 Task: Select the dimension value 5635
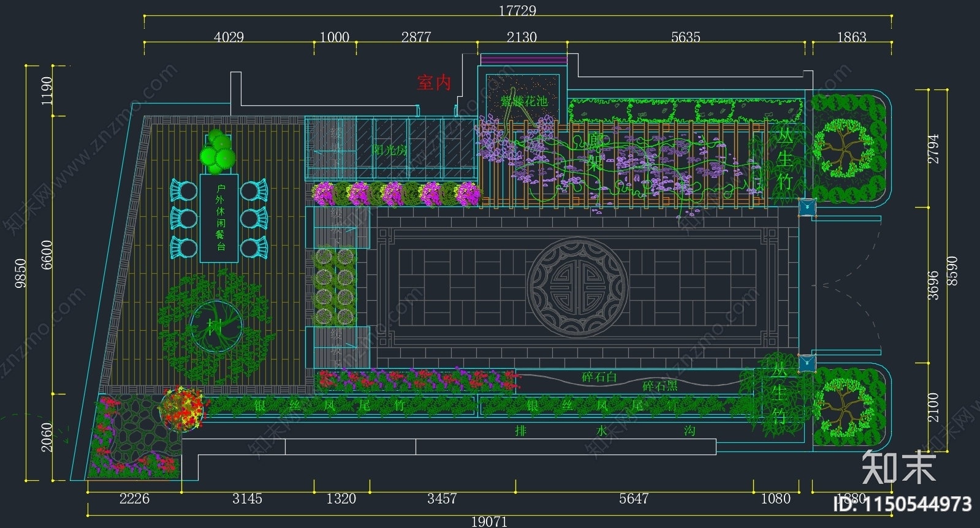coord(685,37)
